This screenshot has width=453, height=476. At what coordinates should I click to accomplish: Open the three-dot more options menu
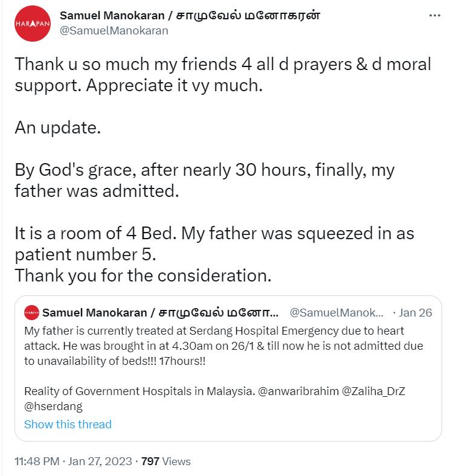(435, 16)
